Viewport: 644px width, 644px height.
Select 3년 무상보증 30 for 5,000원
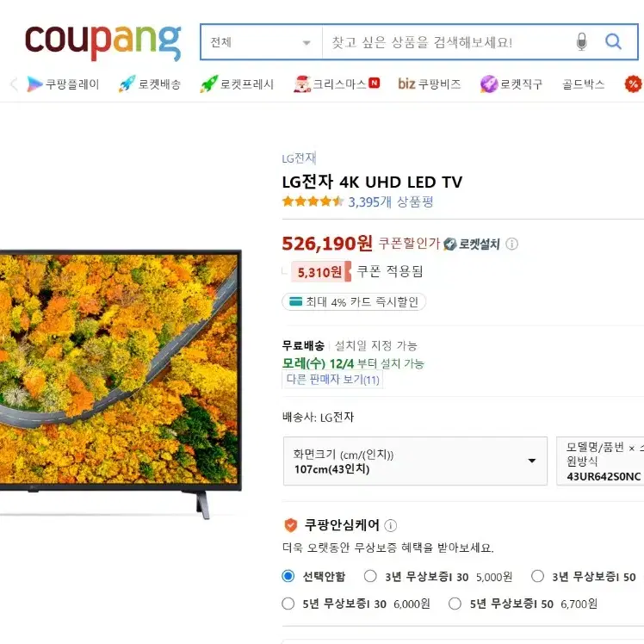[370, 576]
